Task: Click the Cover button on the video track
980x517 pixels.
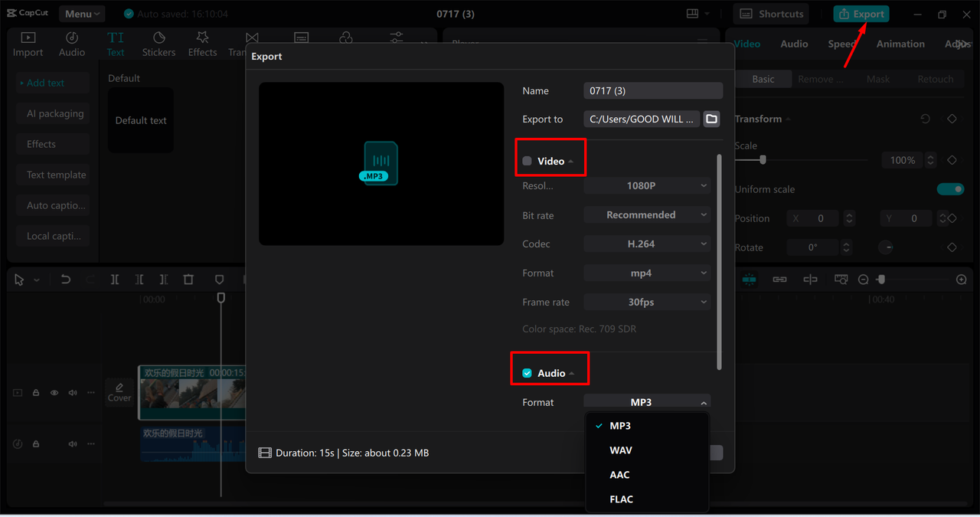Action: [119, 392]
